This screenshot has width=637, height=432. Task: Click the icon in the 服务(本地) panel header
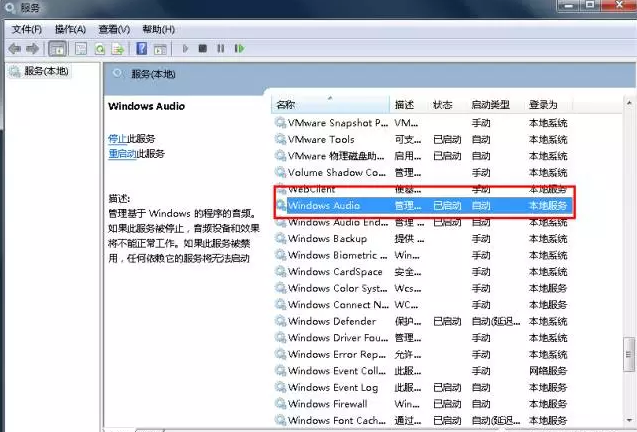117,74
